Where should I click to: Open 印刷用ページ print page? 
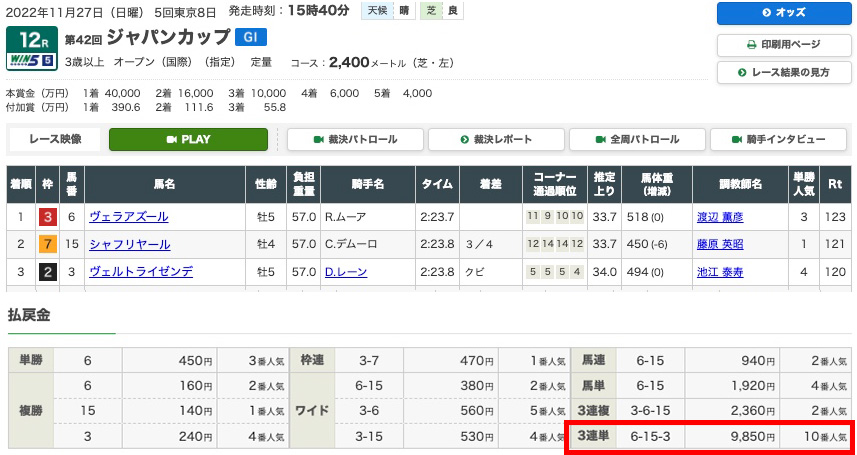point(784,45)
